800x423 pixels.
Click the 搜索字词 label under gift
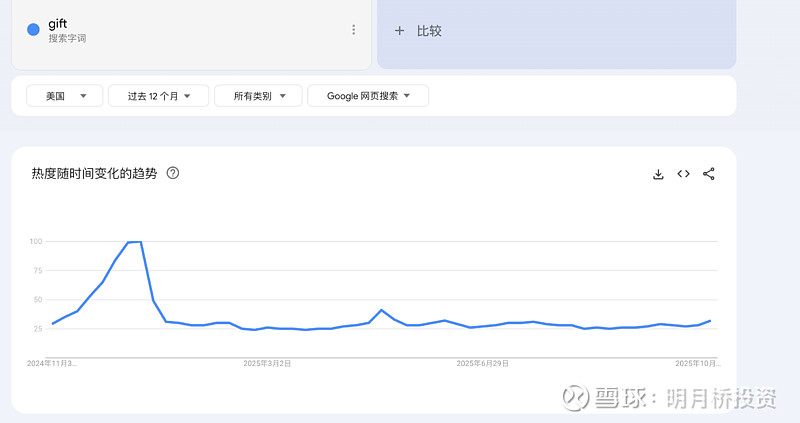pos(67,37)
